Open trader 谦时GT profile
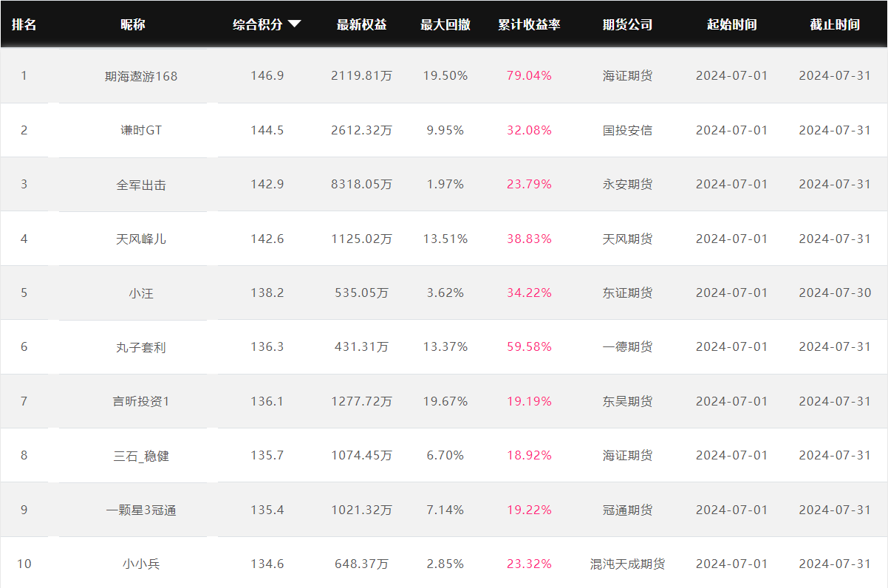Viewport: 888px width, 588px height. (x=141, y=130)
